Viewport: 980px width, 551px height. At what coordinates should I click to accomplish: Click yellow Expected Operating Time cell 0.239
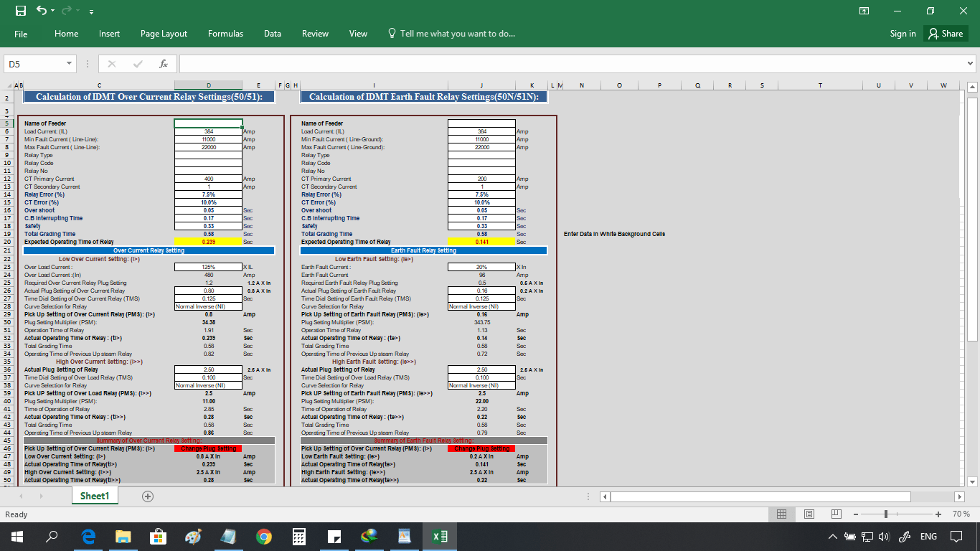tap(208, 242)
